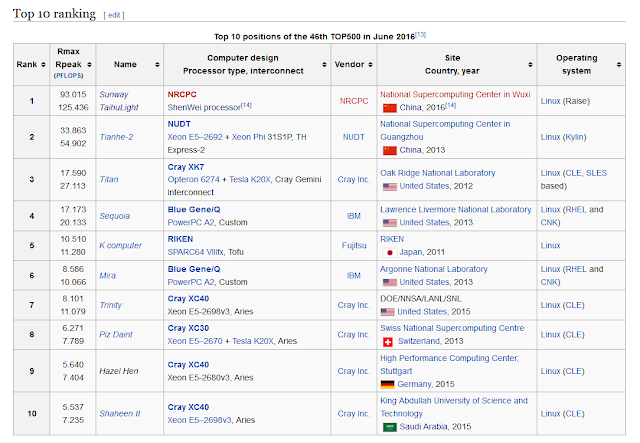Open Tesla K20X link in Titan row

(250, 180)
